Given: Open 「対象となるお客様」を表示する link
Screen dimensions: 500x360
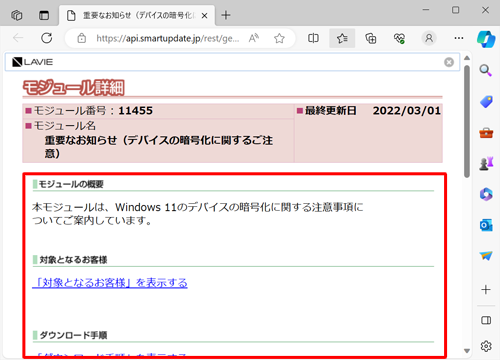Looking at the screenshot, I should pyautogui.click(x=110, y=283).
